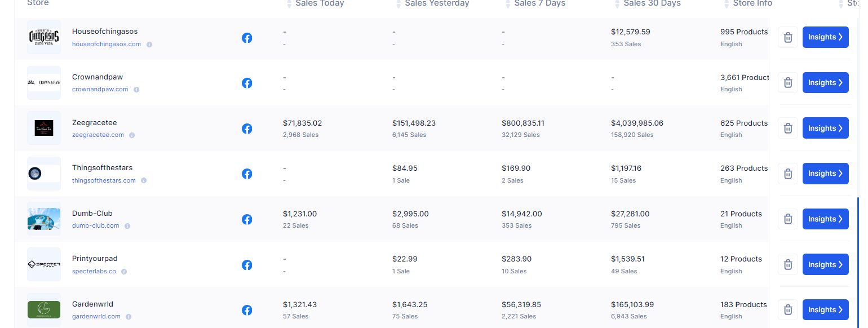Image resolution: width=868 pixels, height=328 pixels.
Task: Delete the Houseofchingasos store with trash icon
Action: coord(788,38)
